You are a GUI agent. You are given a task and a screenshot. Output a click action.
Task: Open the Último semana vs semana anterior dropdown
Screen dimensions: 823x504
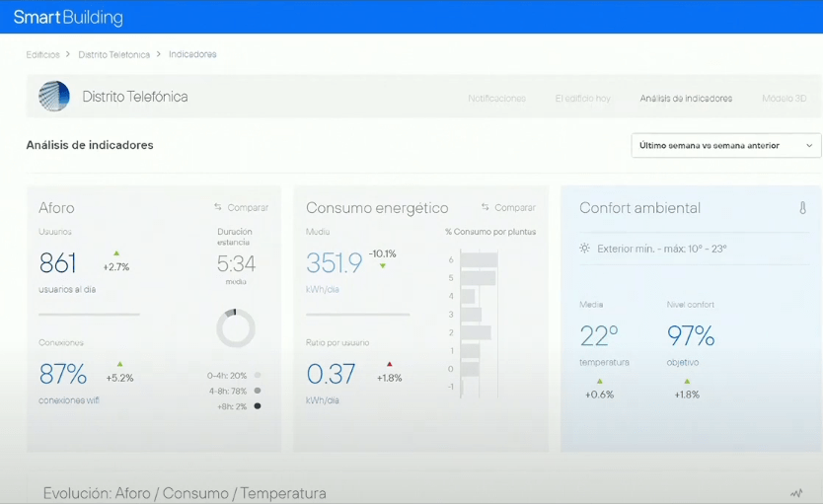click(x=725, y=145)
